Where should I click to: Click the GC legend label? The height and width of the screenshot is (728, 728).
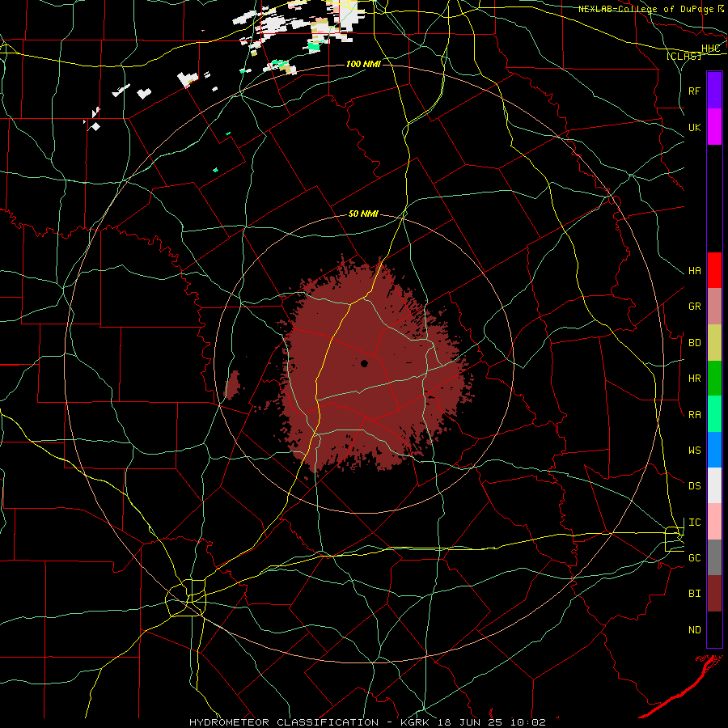[x=694, y=558]
